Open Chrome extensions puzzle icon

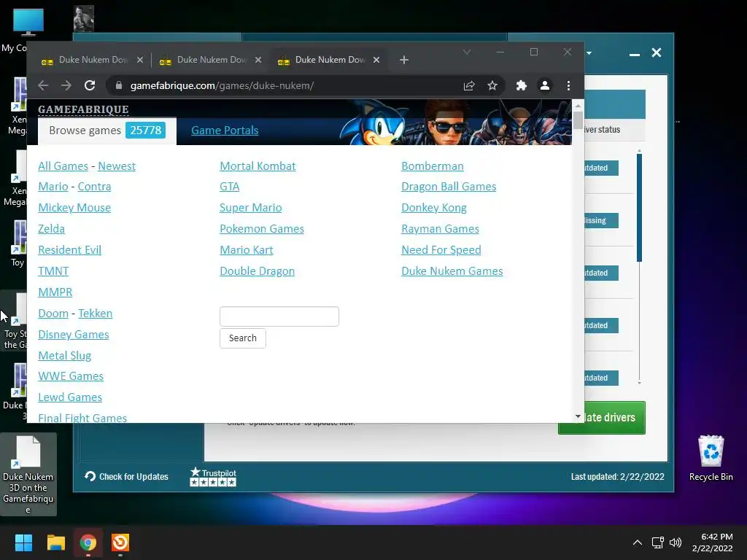(x=521, y=85)
